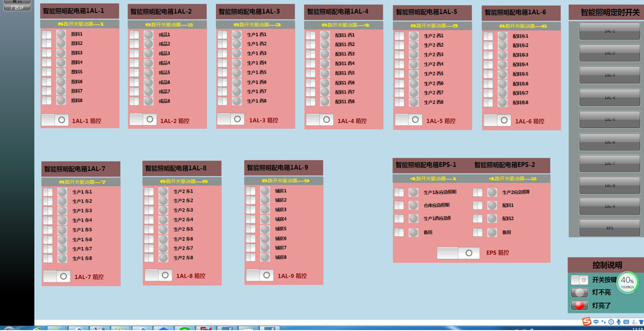Click the Sogou input method S icon
This screenshot has width=644, height=331.
tap(586, 322)
